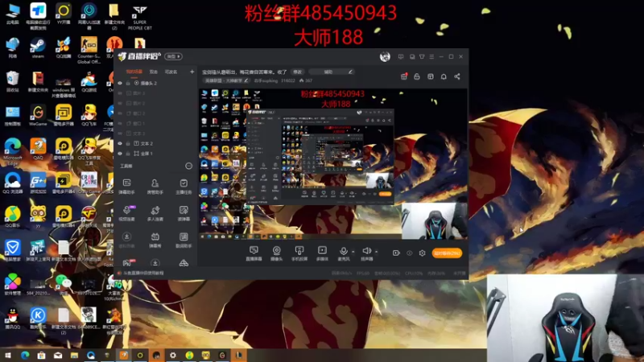Select the first scene tab
Screen dimensions: 644x362
[134, 72]
